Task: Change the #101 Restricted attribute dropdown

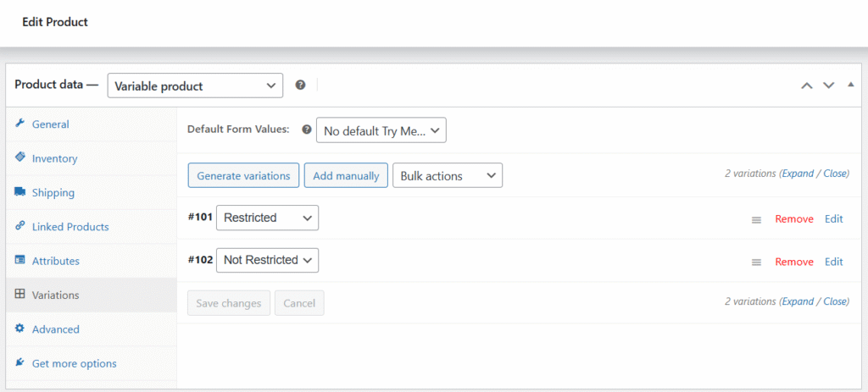Action: pyautogui.click(x=267, y=218)
